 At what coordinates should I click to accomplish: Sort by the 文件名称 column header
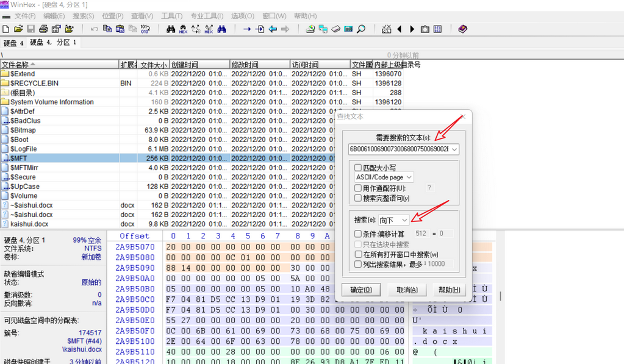coord(59,65)
